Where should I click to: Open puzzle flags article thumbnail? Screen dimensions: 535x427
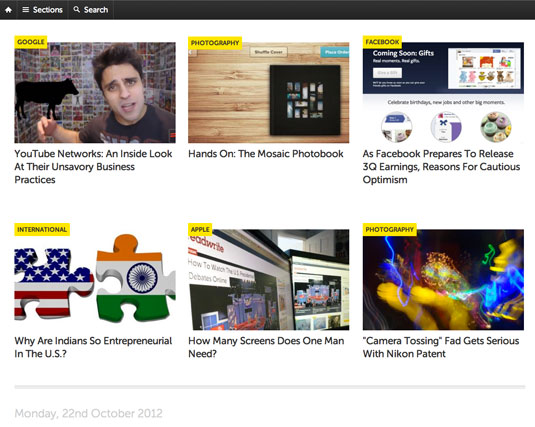tap(95, 280)
